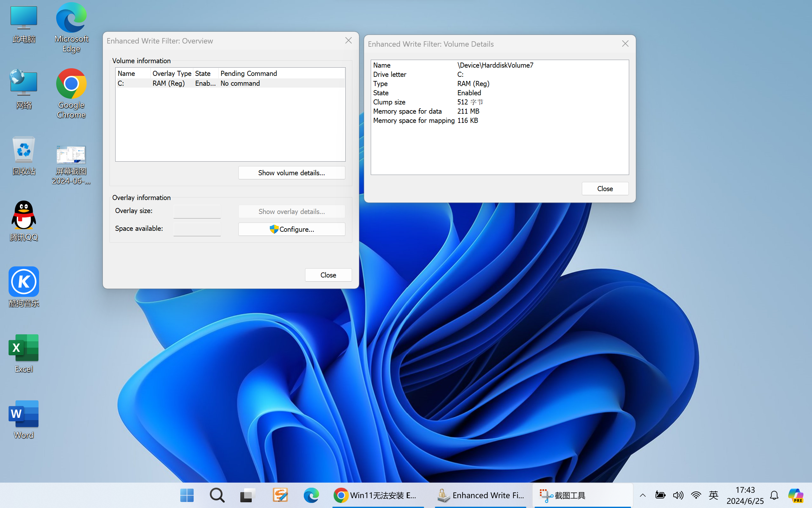Select the 网络 desktop icon

click(23, 89)
